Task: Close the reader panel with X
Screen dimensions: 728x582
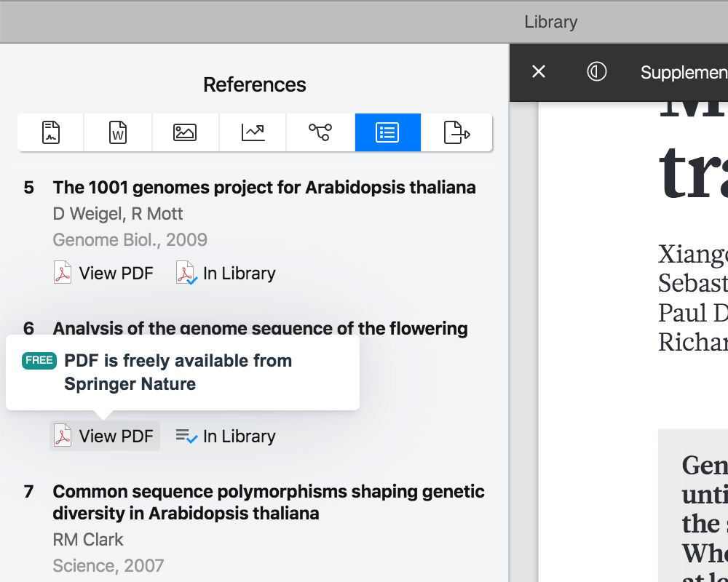Action: tap(539, 71)
